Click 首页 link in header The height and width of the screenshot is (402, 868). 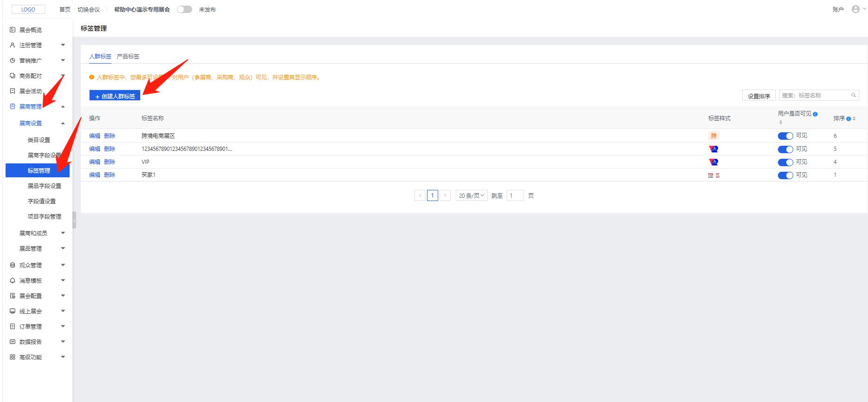pos(65,9)
